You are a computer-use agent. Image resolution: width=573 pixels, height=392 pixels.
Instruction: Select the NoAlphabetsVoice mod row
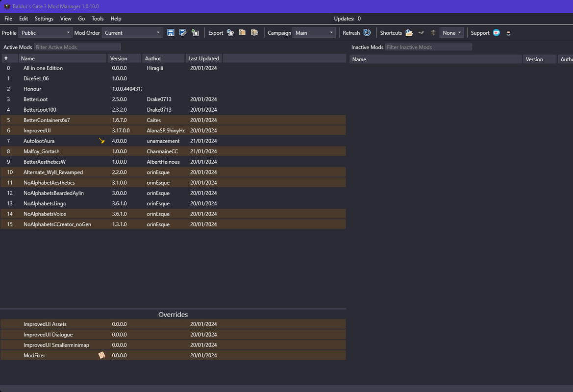173,214
